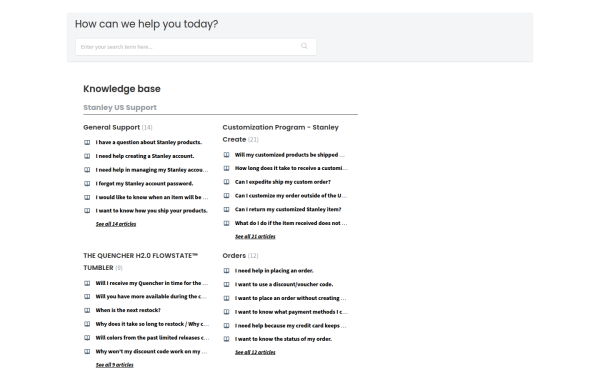Screen dimensions: 600x375
Task: Open the Orders category heading
Action: (234, 256)
